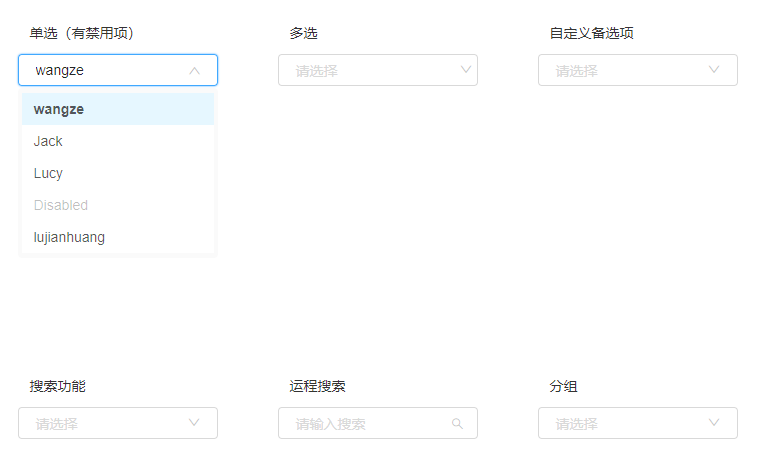761x475 pixels.
Task: Click the 远程搜索 label text
Action: [317, 386]
